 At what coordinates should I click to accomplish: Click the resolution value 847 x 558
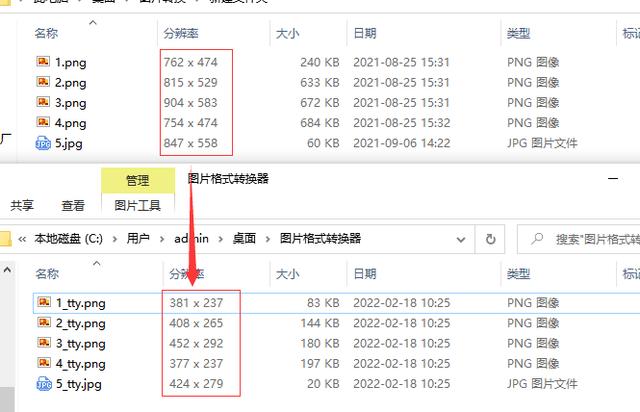(190, 143)
